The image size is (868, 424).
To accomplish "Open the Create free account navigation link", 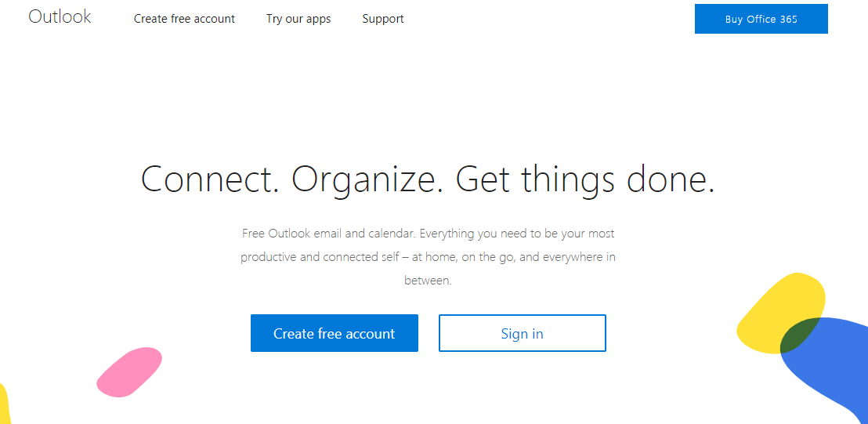I will tap(184, 19).
